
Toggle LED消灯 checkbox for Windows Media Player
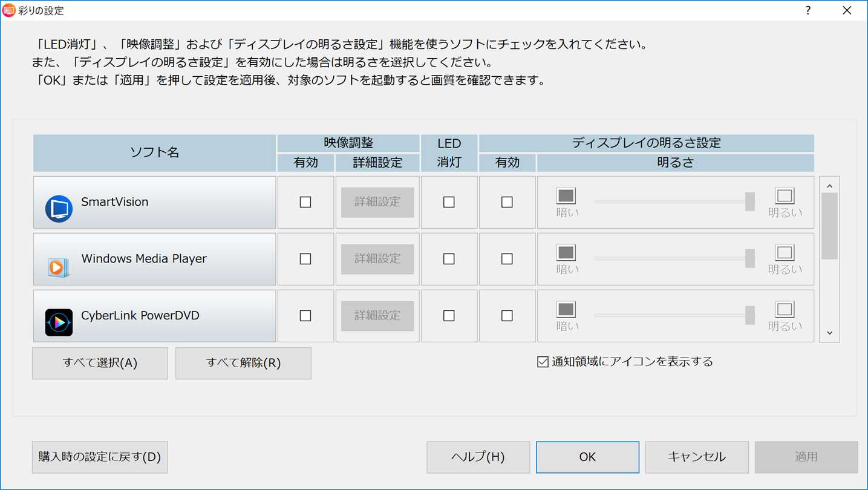(449, 259)
